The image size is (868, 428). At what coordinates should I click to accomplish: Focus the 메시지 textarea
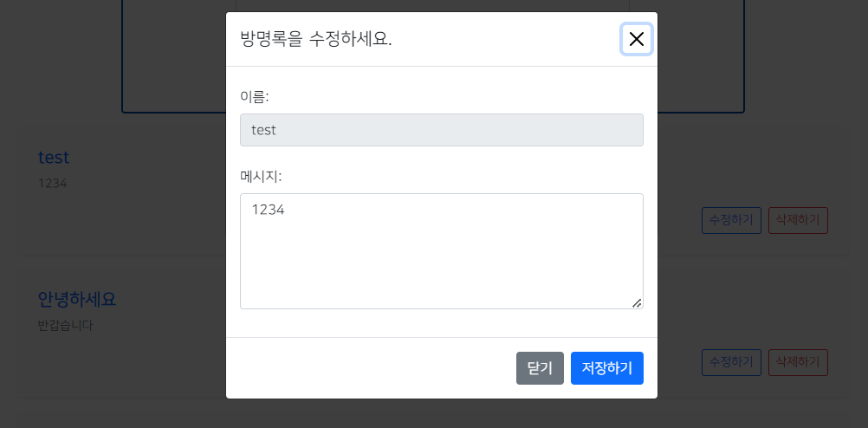(x=441, y=250)
